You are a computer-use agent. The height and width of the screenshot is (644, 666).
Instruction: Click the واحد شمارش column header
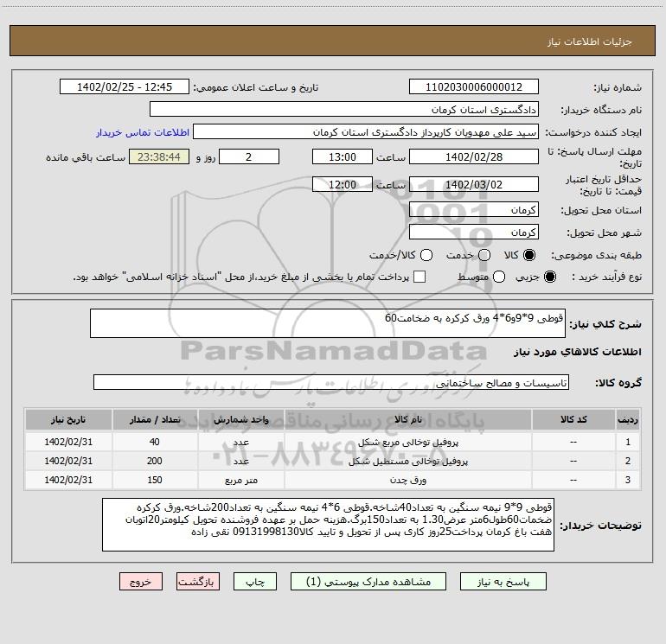click(240, 419)
